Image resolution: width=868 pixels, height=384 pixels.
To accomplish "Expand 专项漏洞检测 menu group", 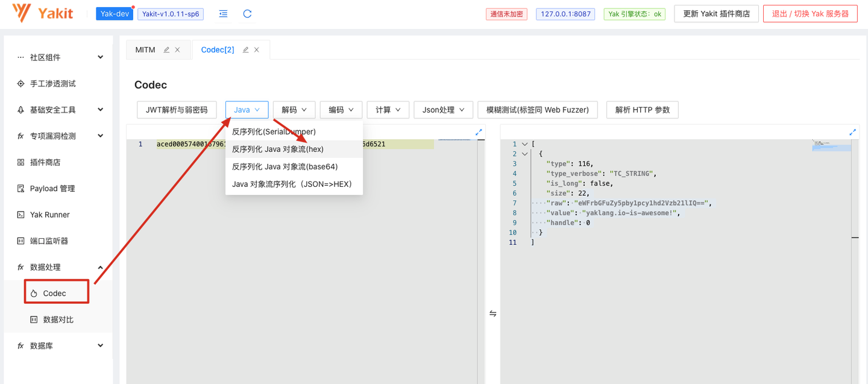I will tap(100, 136).
